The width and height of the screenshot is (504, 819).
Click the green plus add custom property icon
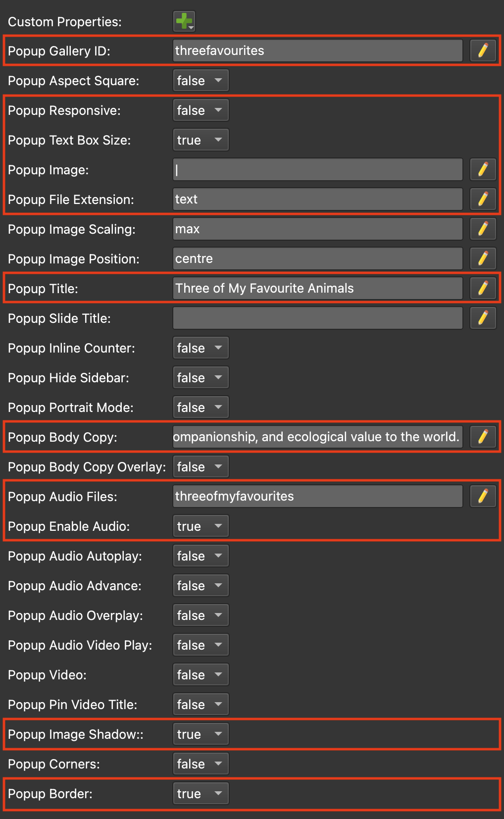[184, 21]
